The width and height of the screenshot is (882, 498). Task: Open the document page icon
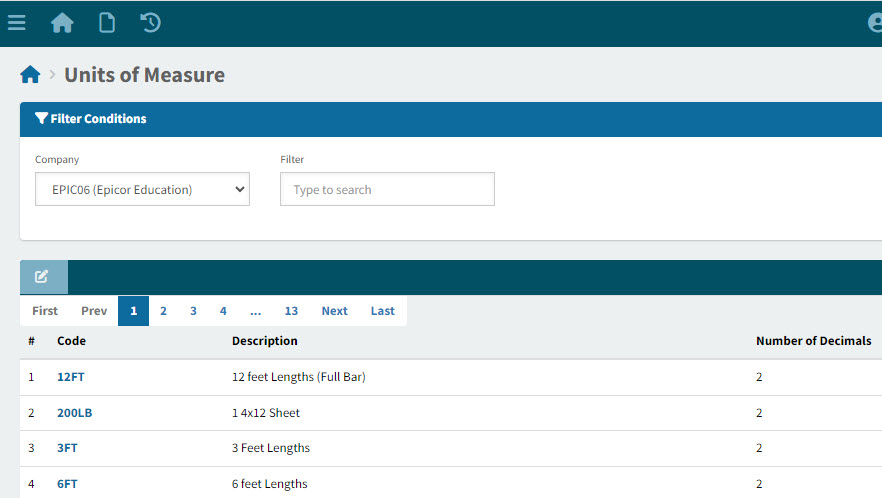coord(106,22)
